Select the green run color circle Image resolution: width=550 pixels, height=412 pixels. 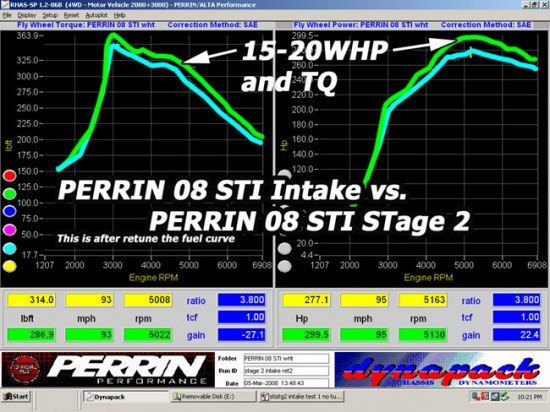click(9, 193)
